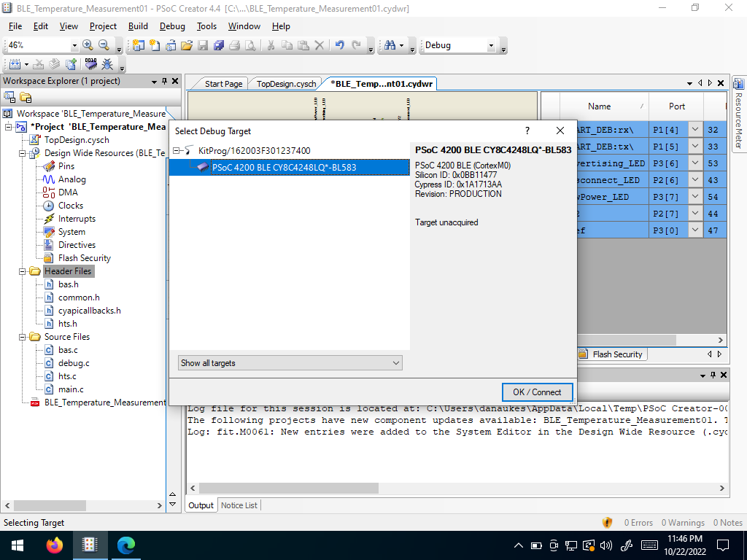Open the Resource Meter side panel
Screen dimensions: 747x560
pos(738,113)
